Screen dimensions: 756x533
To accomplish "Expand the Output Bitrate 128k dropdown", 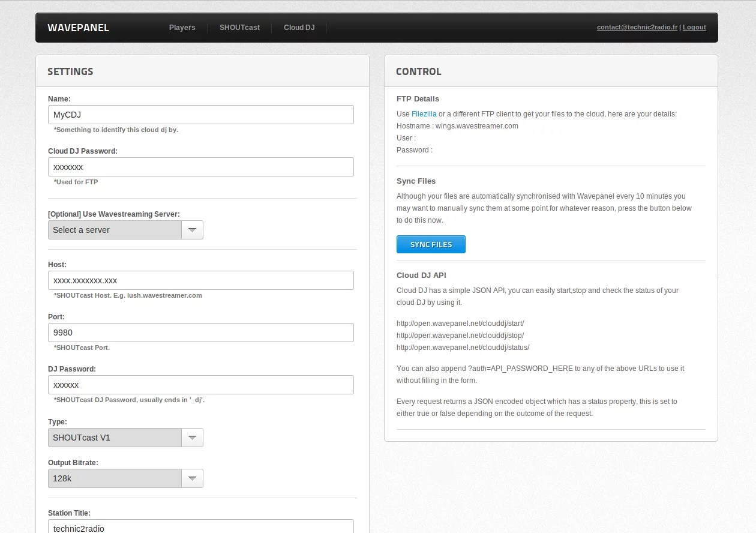I will 115,478.
